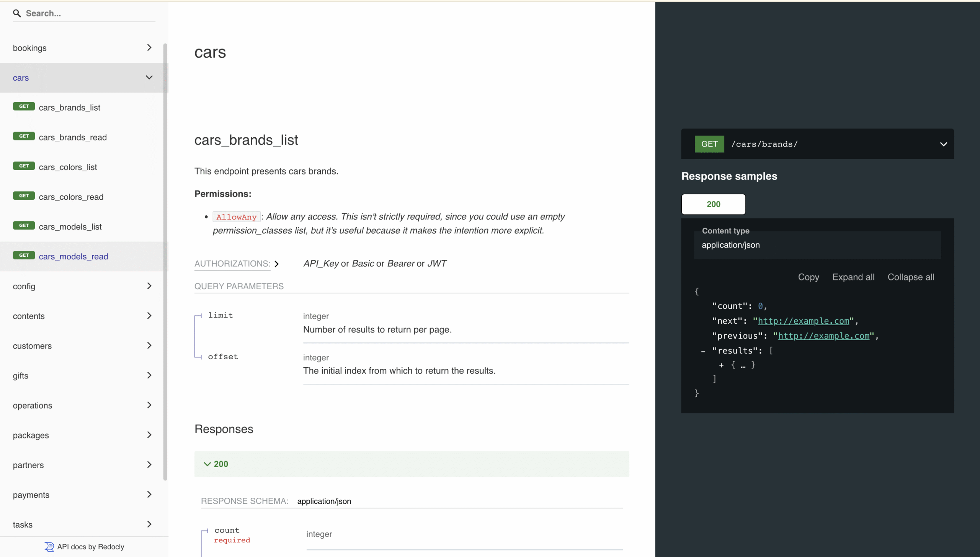The image size is (980, 557).
Task: Expand the bookings section
Action: (149, 48)
